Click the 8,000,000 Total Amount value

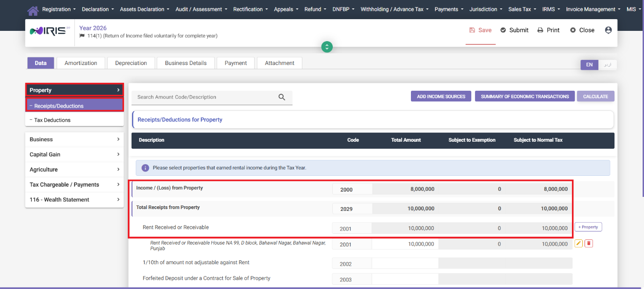(x=422, y=189)
